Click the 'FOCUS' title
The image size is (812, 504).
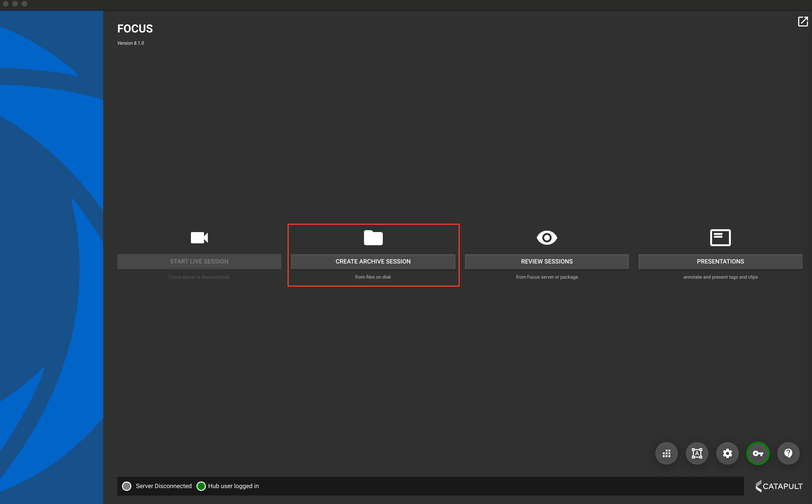tap(135, 29)
